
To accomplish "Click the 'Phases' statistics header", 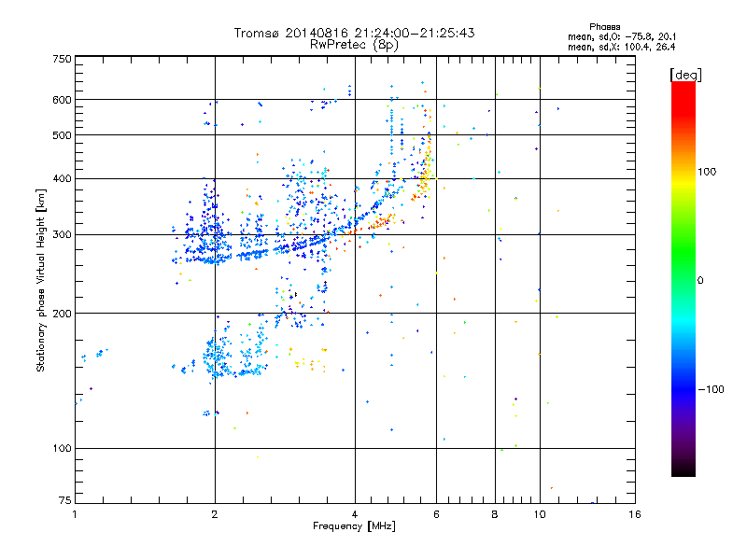I will point(604,27).
